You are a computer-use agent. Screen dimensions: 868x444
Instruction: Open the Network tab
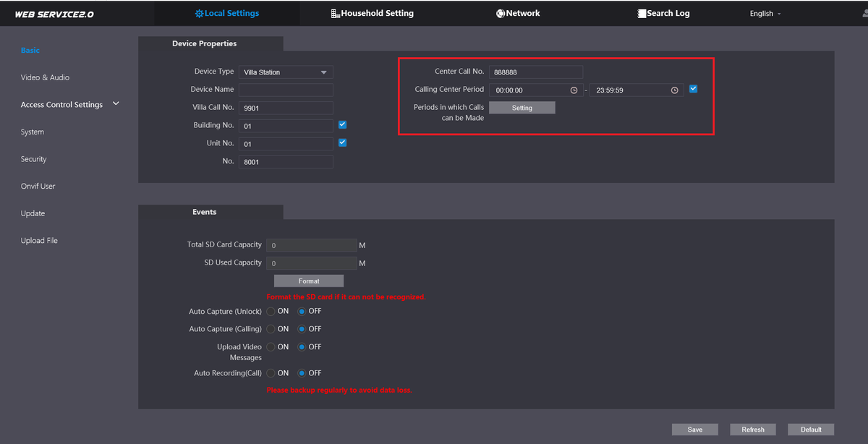pos(518,13)
